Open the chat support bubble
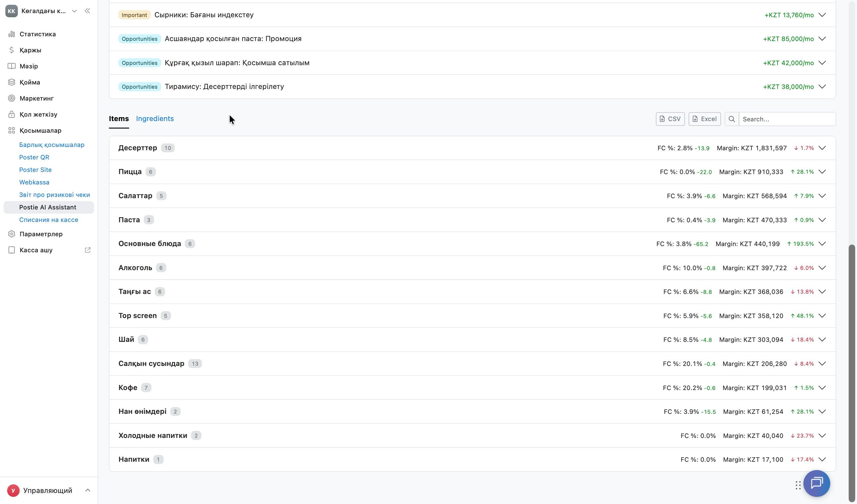This screenshot has height=504, width=857. pos(817,483)
